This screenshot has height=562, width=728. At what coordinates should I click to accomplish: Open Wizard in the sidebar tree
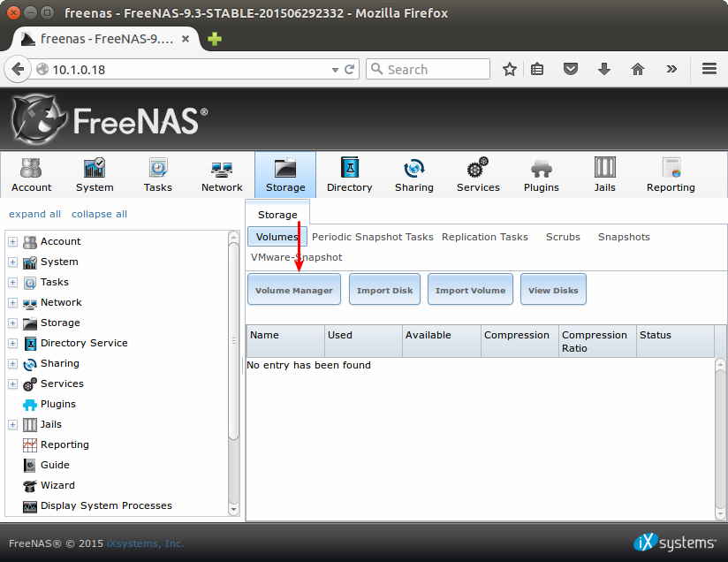pyautogui.click(x=57, y=485)
